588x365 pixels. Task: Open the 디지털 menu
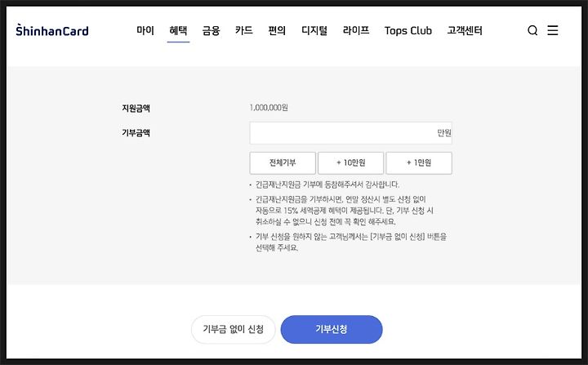tap(314, 30)
